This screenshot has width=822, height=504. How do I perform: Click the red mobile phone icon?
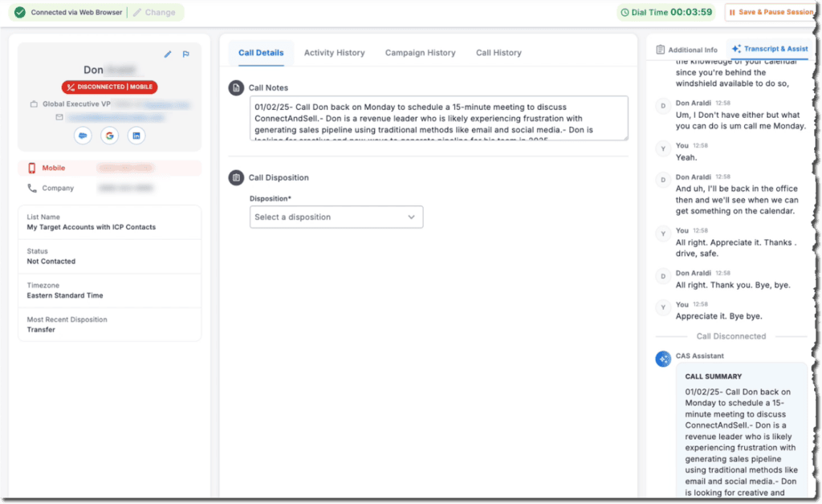click(32, 168)
